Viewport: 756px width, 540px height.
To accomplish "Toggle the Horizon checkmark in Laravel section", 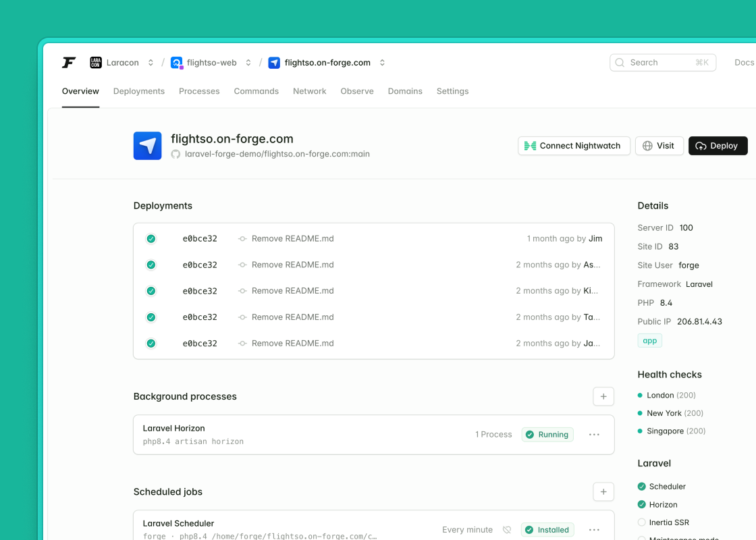I will click(642, 504).
